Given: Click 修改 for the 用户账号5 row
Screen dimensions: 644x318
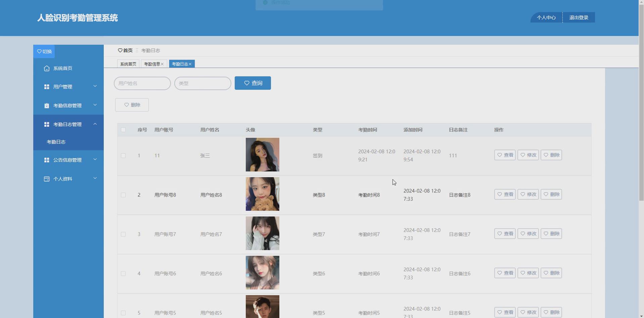Looking at the screenshot, I should point(528,312).
